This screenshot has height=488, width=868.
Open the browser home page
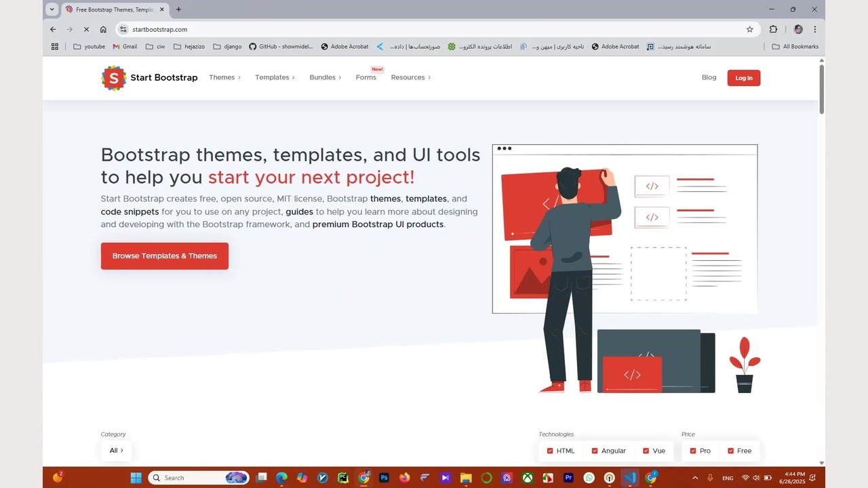[103, 29]
